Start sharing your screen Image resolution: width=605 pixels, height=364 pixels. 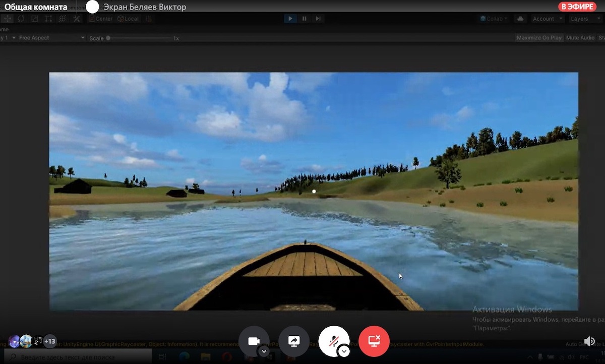[x=294, y=341]
